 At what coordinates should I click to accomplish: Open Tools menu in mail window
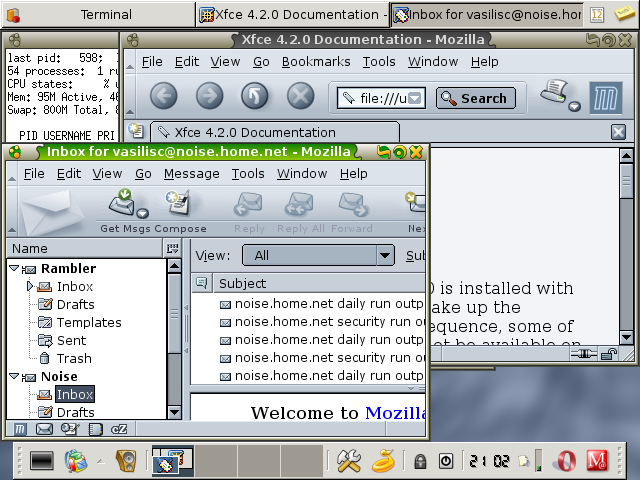248,173
